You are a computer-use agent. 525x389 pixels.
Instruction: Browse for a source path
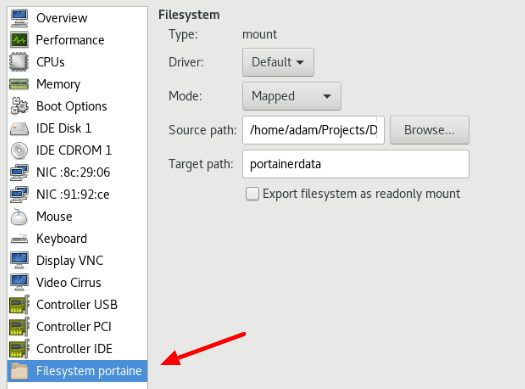430,130
